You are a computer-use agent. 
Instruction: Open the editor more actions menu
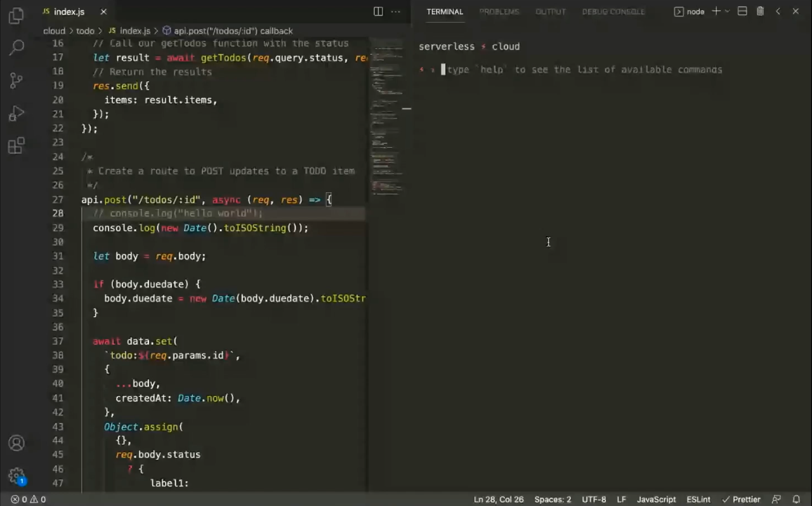(x=395, y=11)
